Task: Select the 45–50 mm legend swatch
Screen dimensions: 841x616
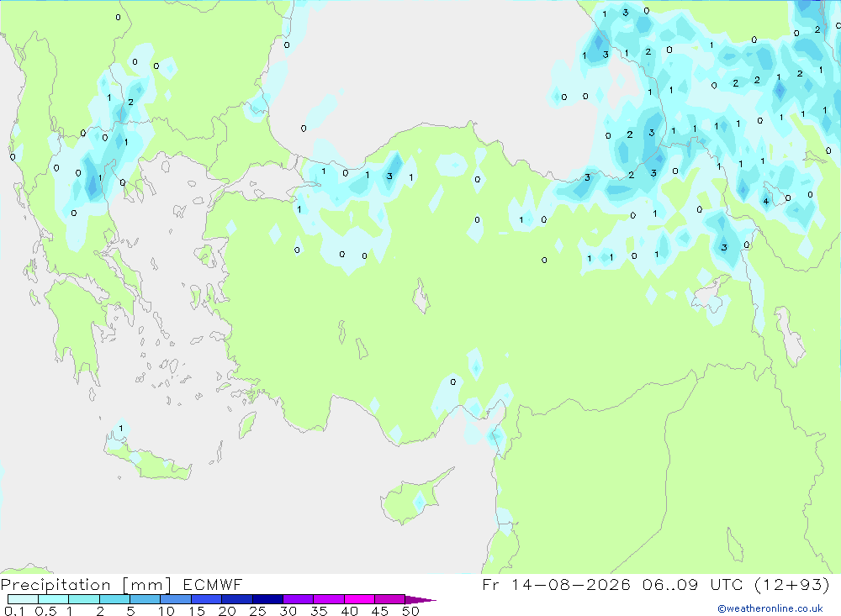Action: [390, 599]
